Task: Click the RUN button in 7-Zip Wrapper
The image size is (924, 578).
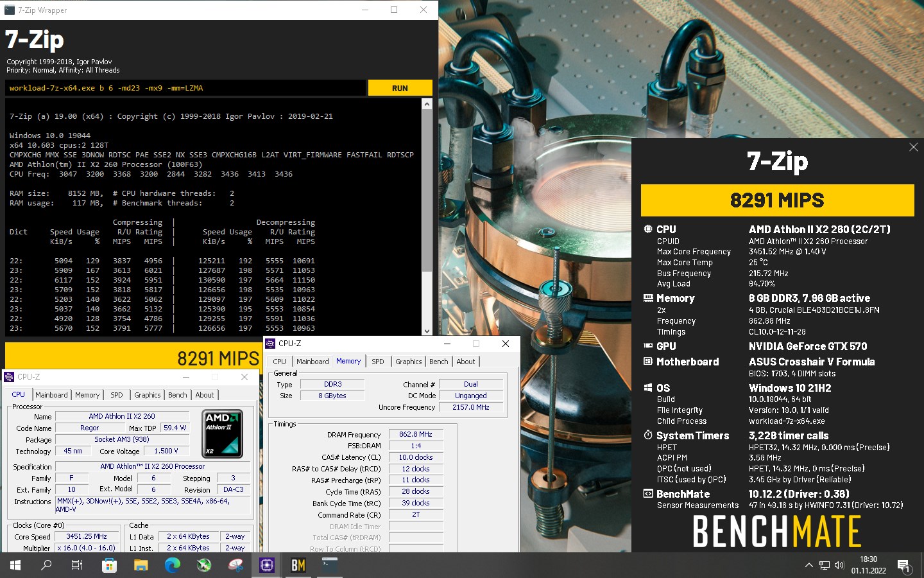Action: tap(400, 88)
